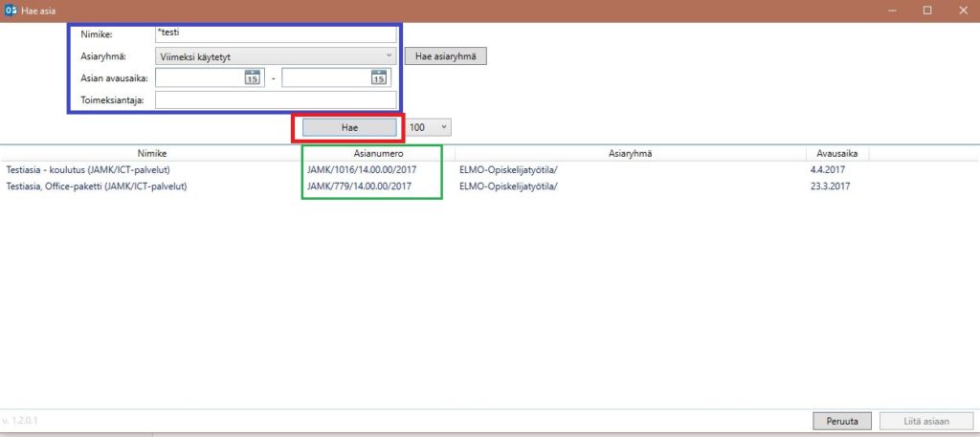980x437 pixels.
Task: Open the result limit 100 dropdown
Action: point(428,127)
